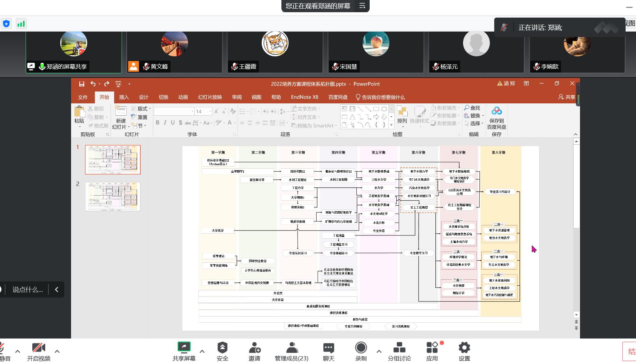
Task: Toggle Italic formatting in the font group
Action: [x=165, y=123]
